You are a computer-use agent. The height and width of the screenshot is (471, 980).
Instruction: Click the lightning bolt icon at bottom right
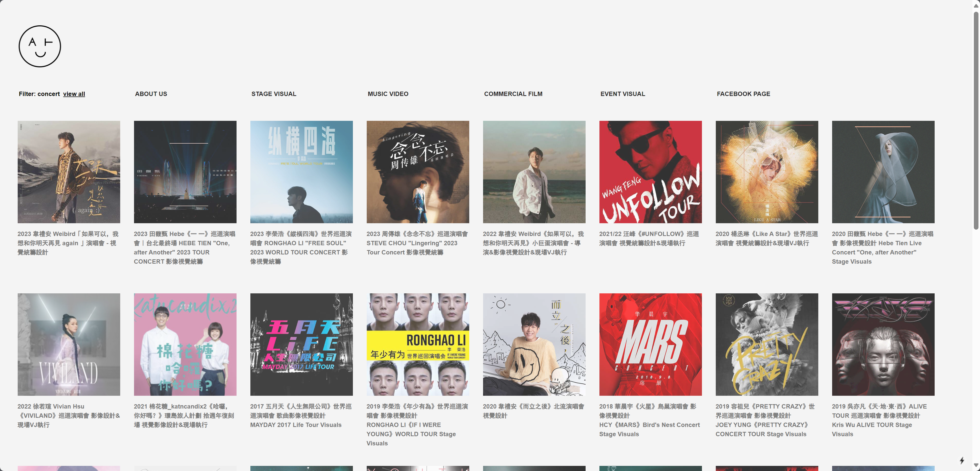pyautogui.click(x=962, y=460)
